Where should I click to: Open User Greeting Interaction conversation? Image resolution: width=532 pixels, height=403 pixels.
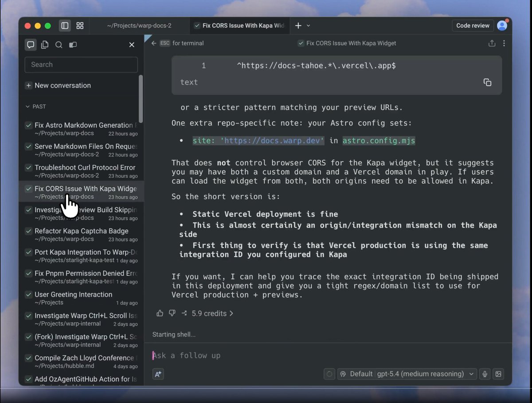click(82, 298)
